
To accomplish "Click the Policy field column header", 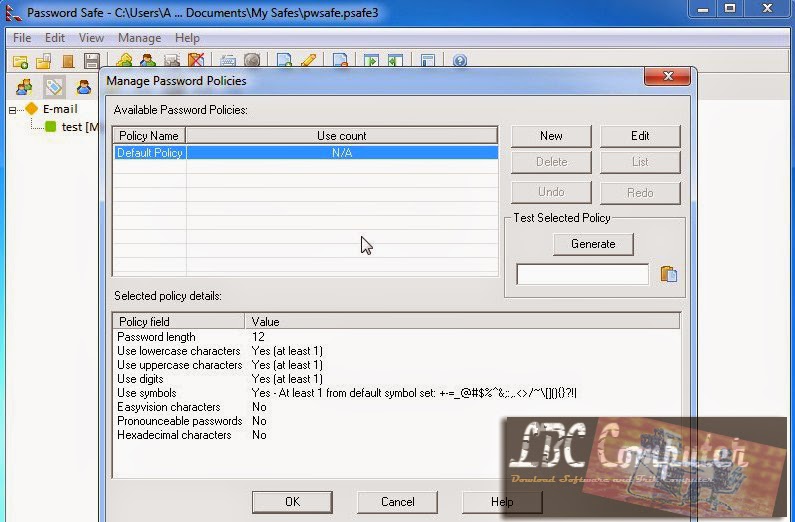I will pyautogui.click(x=179, y=322).
